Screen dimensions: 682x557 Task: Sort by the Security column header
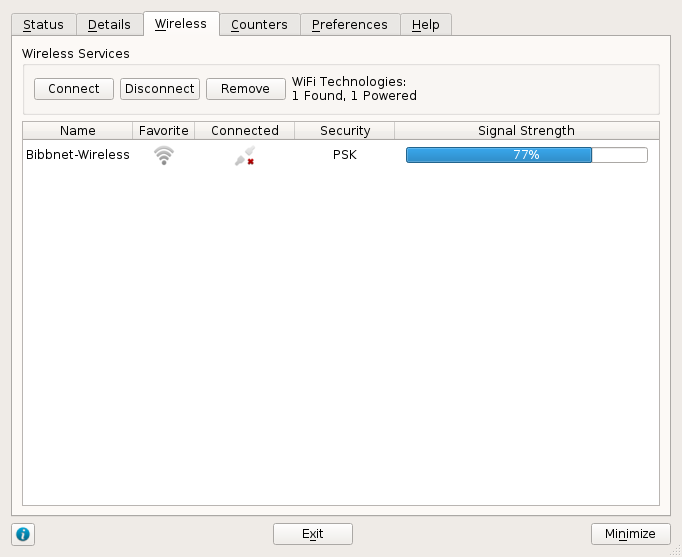point(345,131)
